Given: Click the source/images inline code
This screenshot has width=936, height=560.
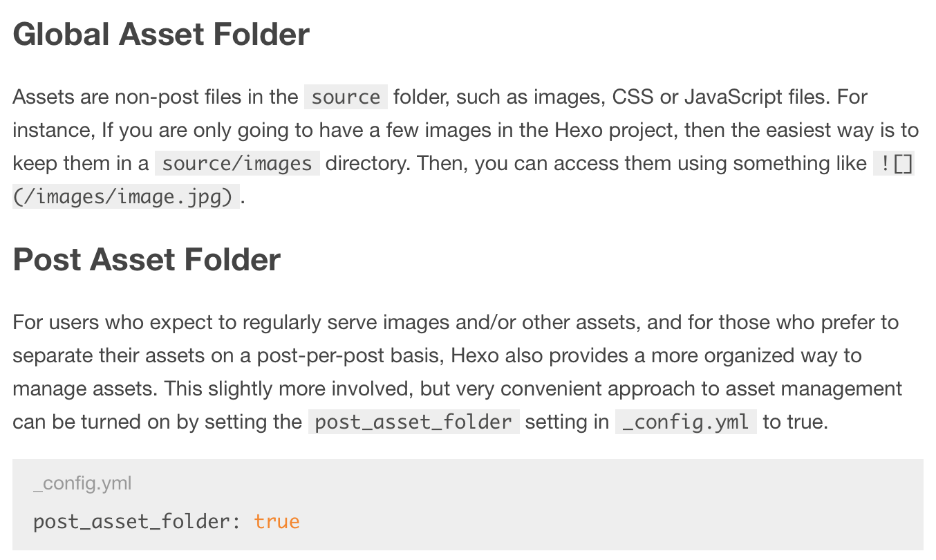Looking at the screenshot, I should (x=237, y=163).
